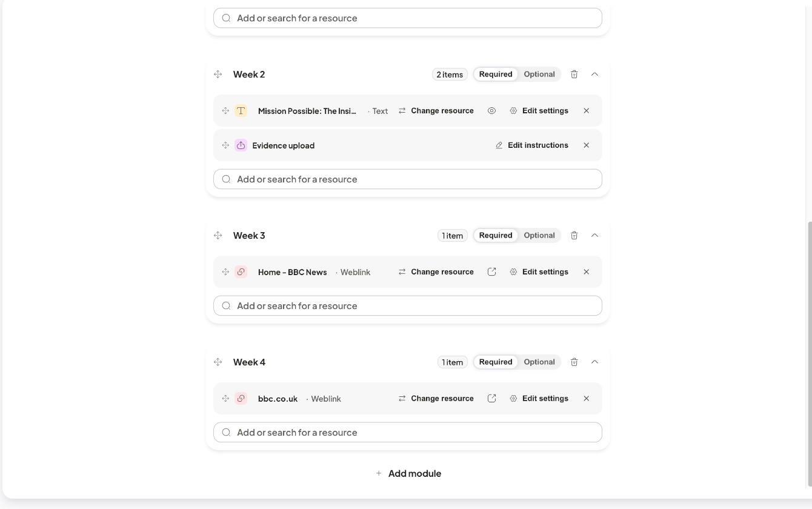
Task: Remove Evidence upload item with X icon
Action: [586, 145]
